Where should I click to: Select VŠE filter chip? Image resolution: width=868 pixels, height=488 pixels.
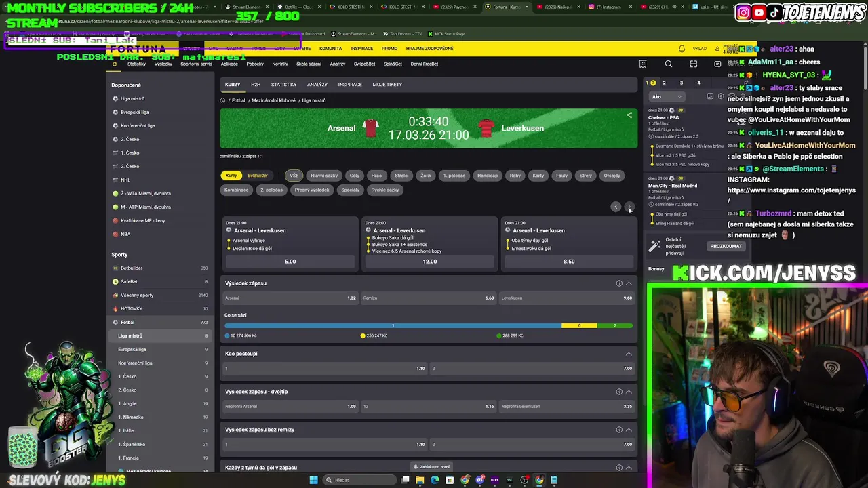click(x=294, y=176)
